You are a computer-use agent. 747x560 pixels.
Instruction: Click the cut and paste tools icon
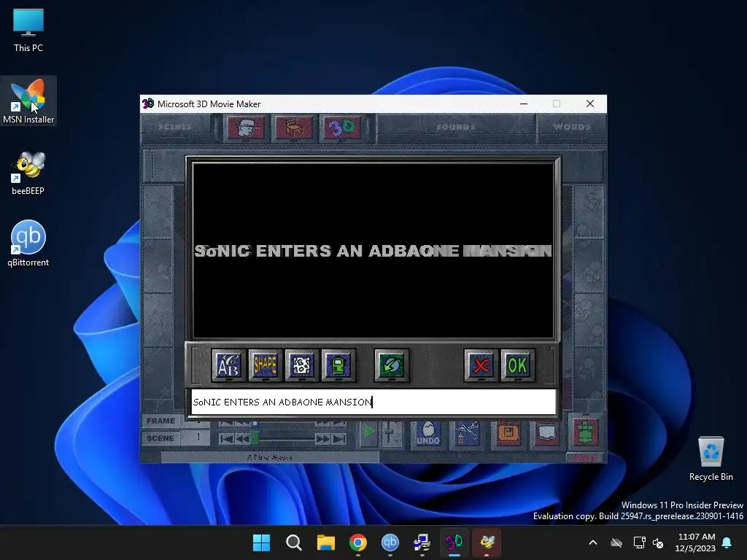tap(467, 434)
